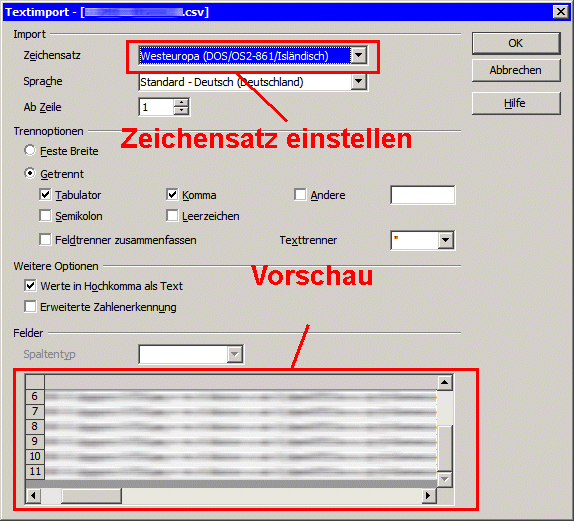Select preview row header 9
574x521 pixels.
pyautogui.click(x=35, y=441)
